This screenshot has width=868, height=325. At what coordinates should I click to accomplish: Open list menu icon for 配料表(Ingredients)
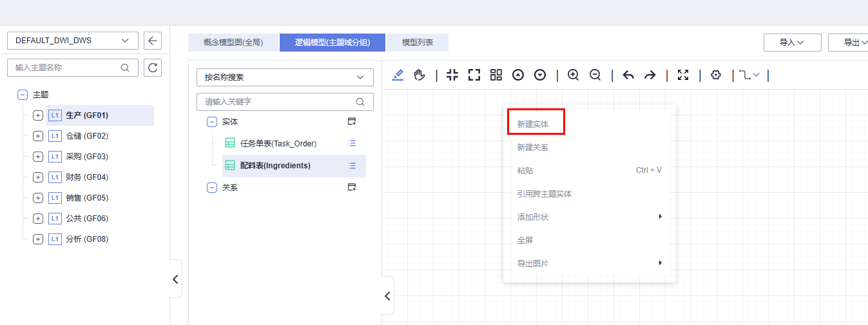(352, 166)
